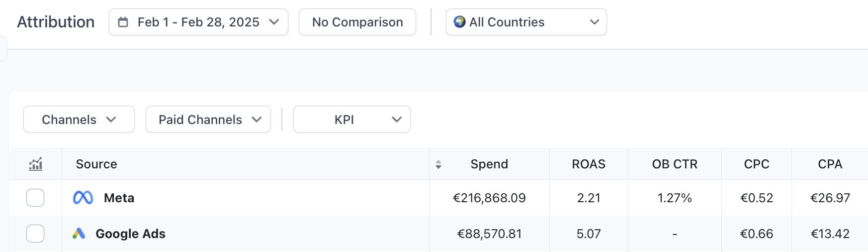This screenshot has height=252, width=868.
Task: Open the KPI dropdown
Action: (x=352, y=120)
